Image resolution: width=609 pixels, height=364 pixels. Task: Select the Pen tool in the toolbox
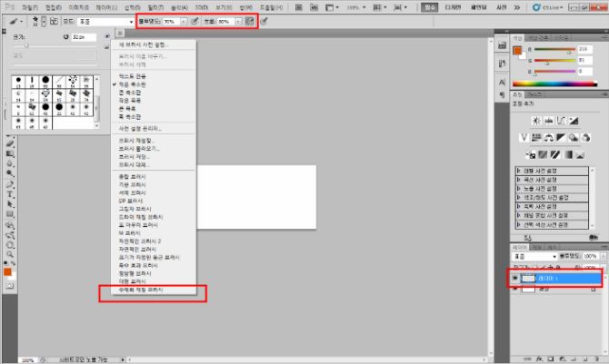point(10,184)
